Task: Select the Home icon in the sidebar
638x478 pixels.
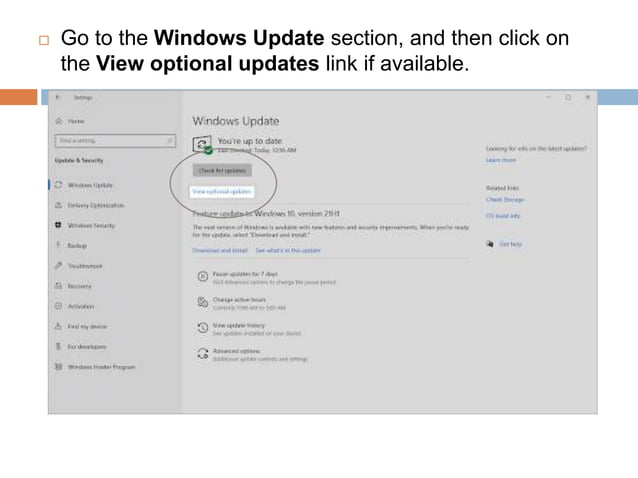Action: coord(59,121)
